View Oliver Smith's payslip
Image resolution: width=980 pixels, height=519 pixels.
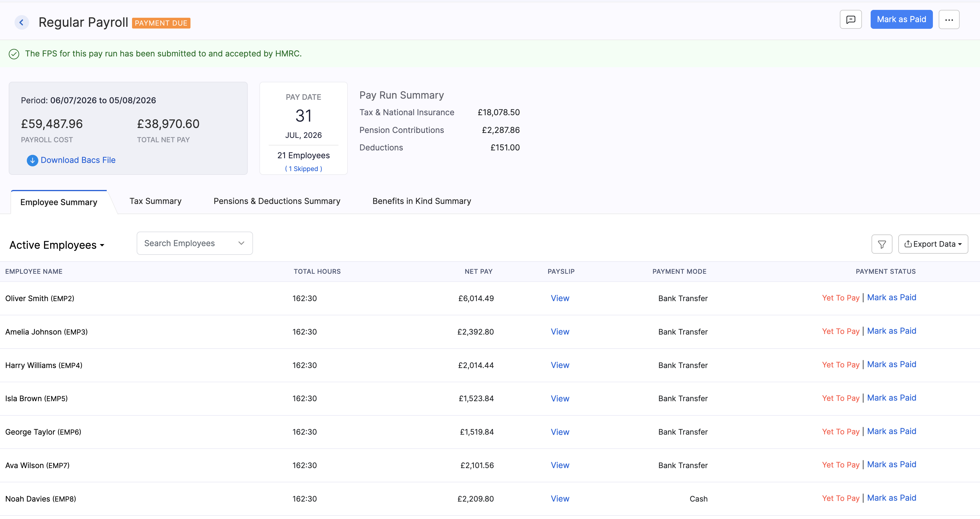tap(560, 298)
